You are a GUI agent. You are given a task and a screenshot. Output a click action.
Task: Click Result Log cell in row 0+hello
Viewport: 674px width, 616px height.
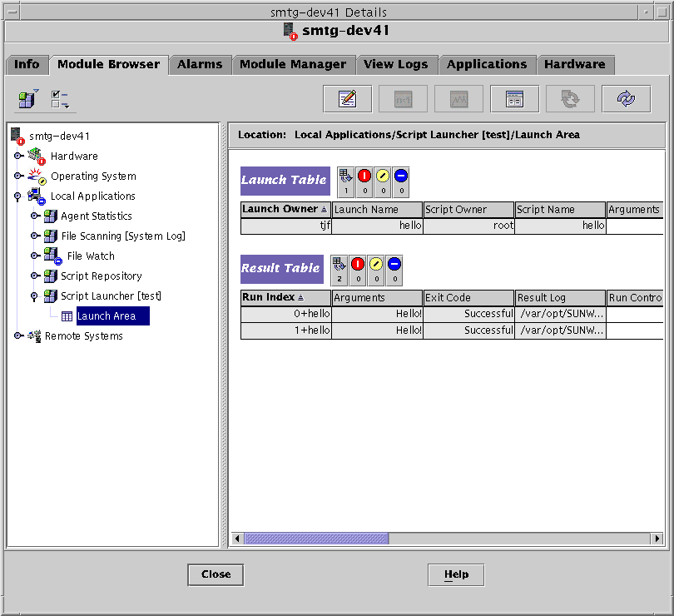pos(561,314)
